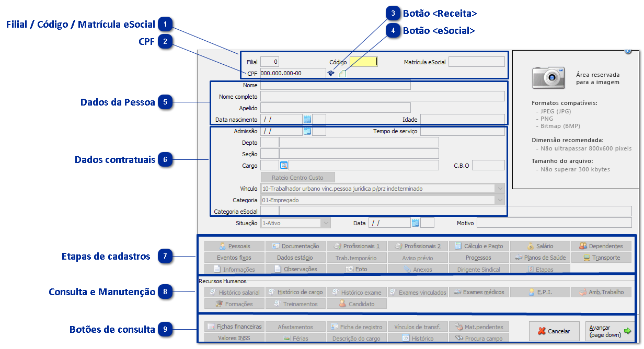Open calendar picker for Admissão date
The image size is (644, 349).
click(x=307, y=131)
